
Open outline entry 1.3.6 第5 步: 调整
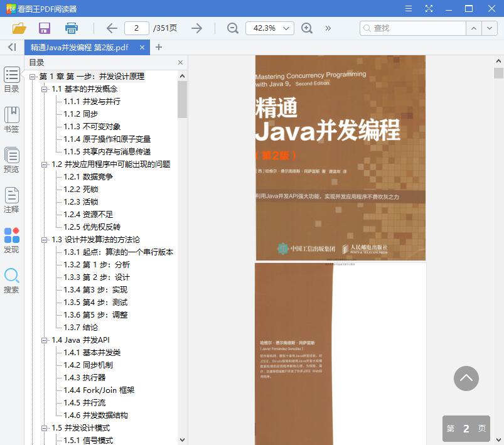coord(95,315)
